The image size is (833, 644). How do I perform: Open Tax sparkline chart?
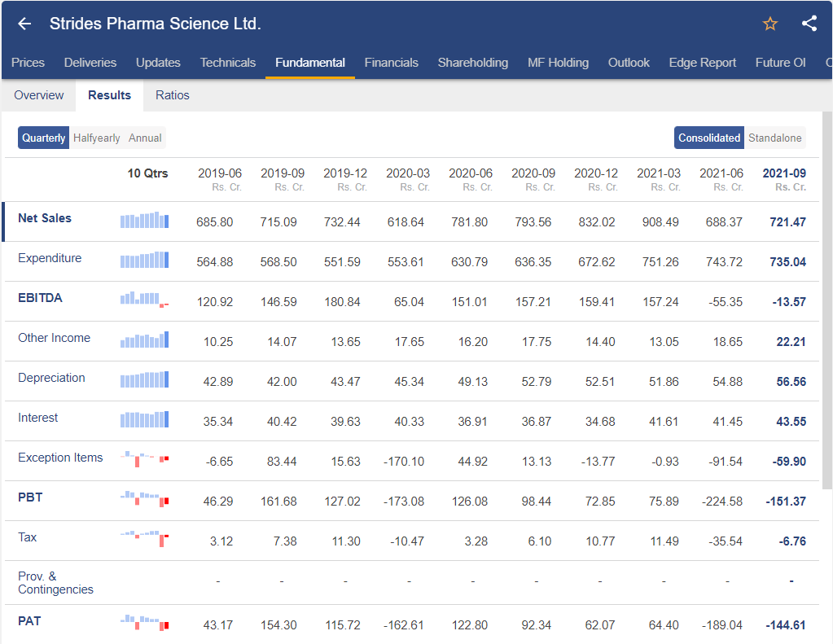[144, 539]
